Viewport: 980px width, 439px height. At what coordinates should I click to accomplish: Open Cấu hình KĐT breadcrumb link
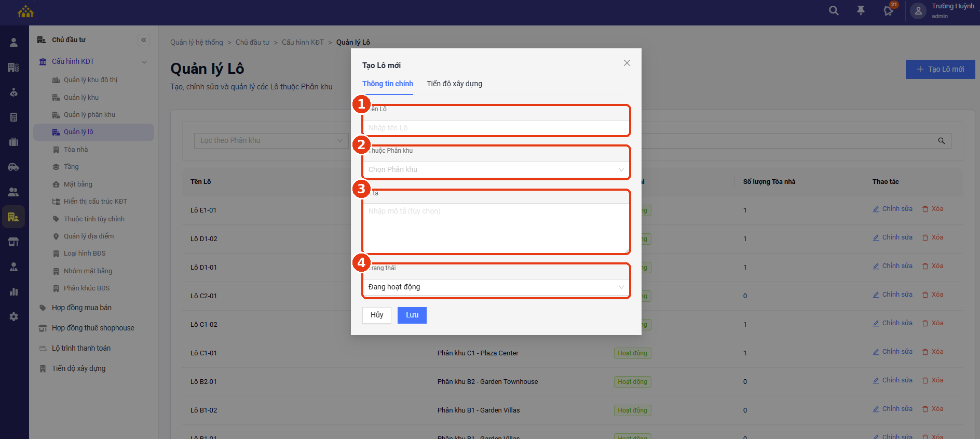click(303, 43)
